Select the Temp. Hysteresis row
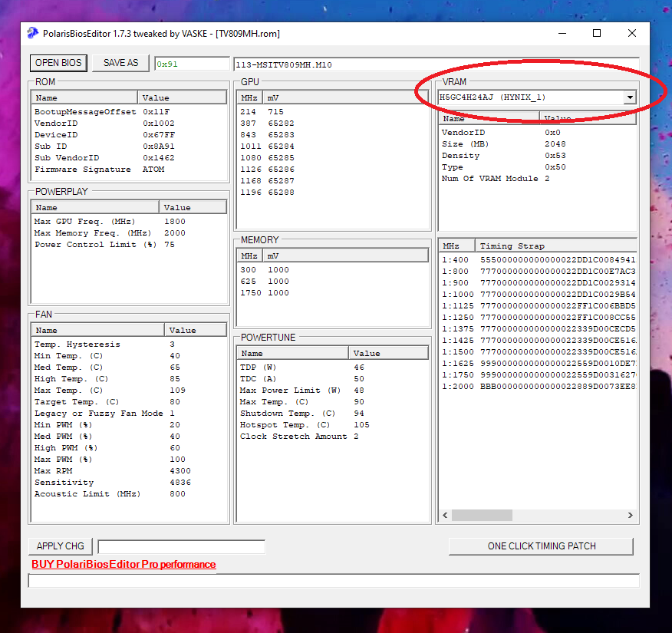 pyautogui.click(x=129, y=345)
